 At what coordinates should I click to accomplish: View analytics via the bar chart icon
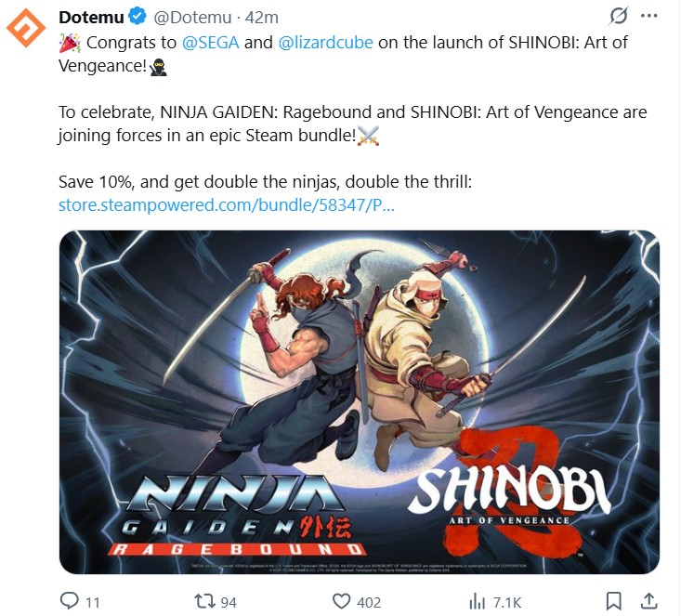pos(477,602)
